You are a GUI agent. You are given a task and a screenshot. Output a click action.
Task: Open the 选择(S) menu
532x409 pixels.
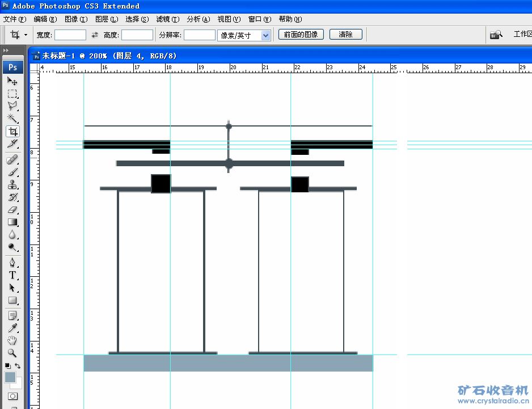137,19
